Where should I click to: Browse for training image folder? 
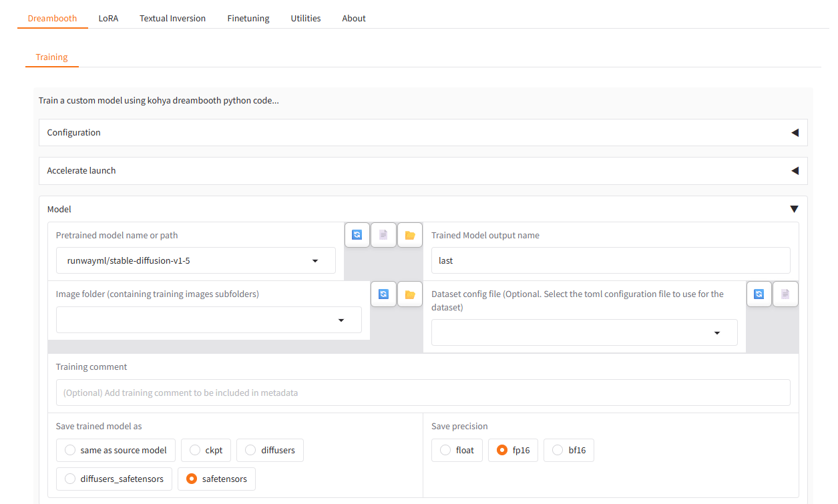410,294
